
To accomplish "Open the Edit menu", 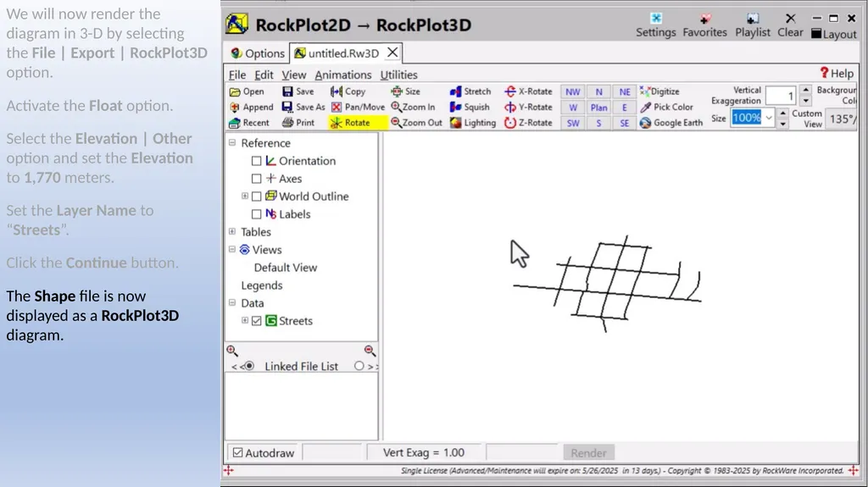I will pyautogui.click(x=264, y=75).
